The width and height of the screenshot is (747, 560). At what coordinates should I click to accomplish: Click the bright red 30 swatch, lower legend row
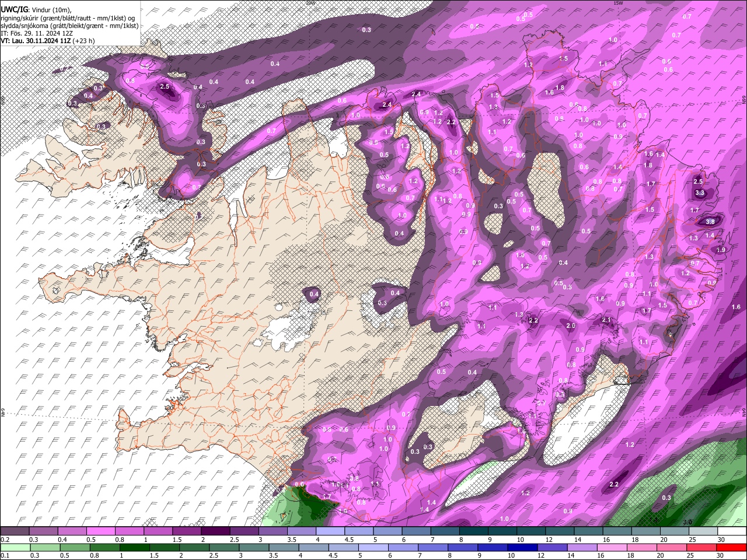[x=731, y=548]
